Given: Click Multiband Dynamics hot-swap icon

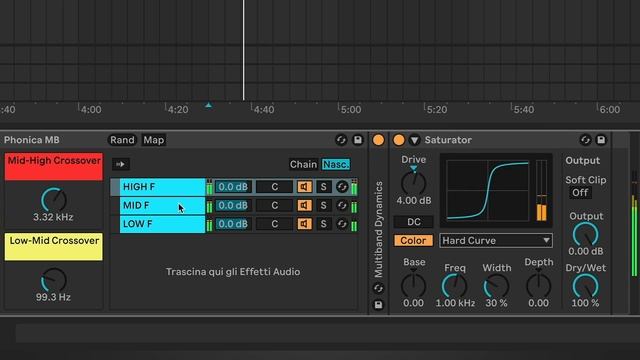Looking at the screenshot, I should (x=378, y=288).
